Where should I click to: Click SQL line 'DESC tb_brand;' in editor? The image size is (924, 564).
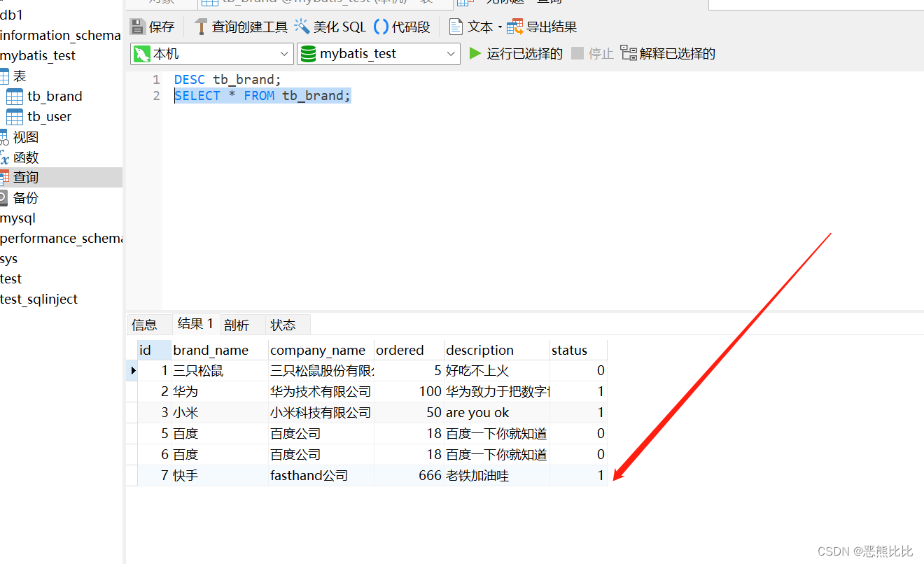tap(227, 79)
